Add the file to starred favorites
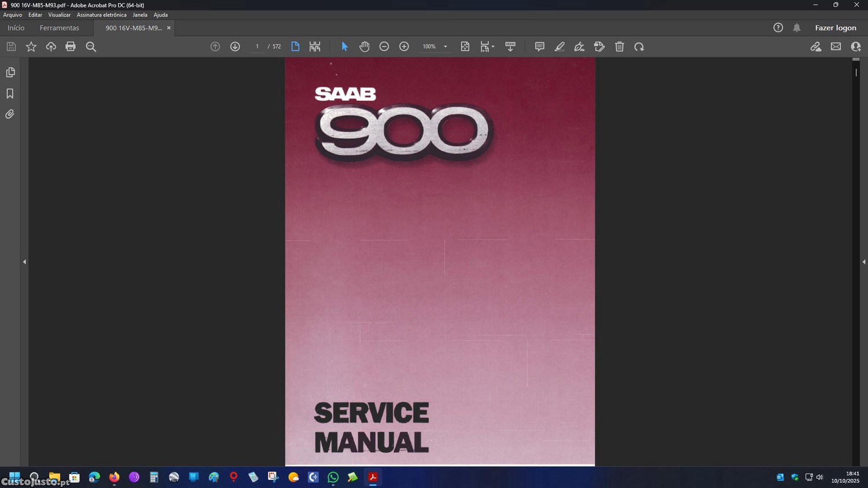This screenshot has height=488, width=868. coord(31,47)
